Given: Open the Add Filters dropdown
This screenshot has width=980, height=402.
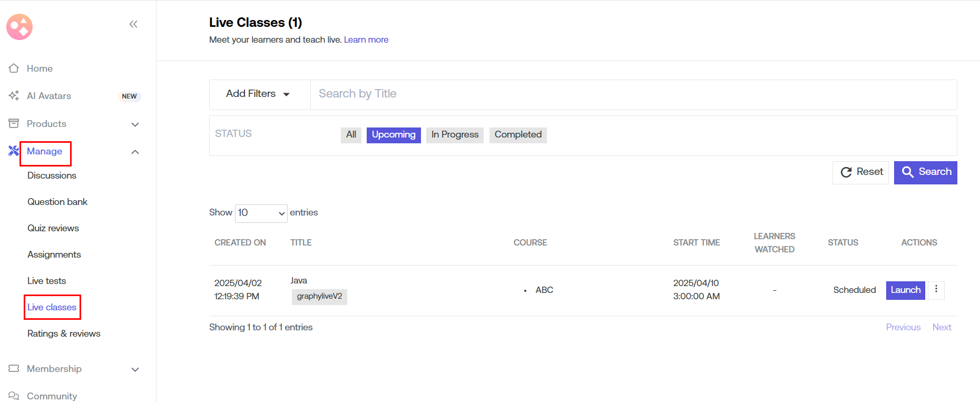Looking at the screenshot, I should click(258, 94).
